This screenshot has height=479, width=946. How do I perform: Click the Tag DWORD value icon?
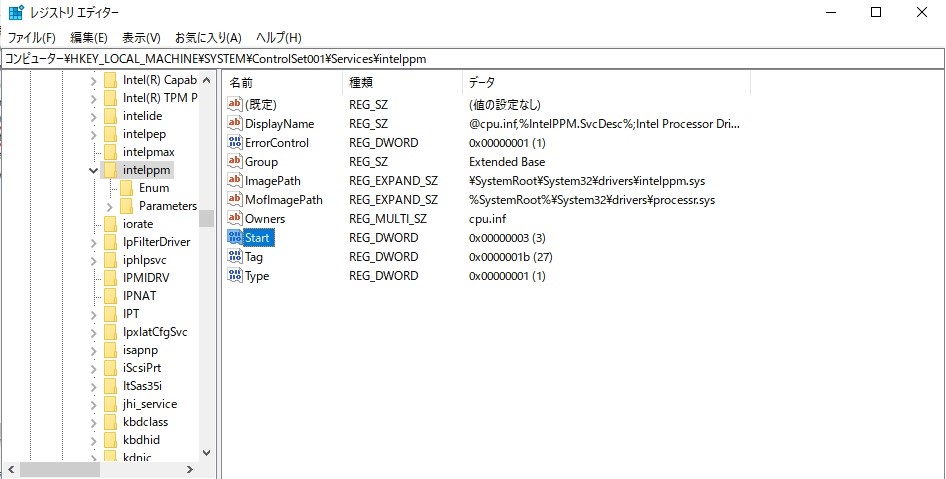[234, 256]
